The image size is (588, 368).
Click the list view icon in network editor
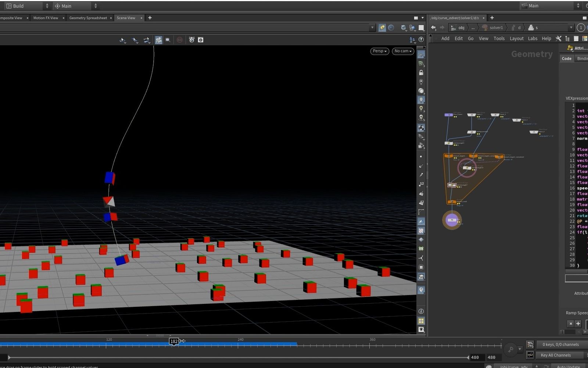[x=576, y=39]
